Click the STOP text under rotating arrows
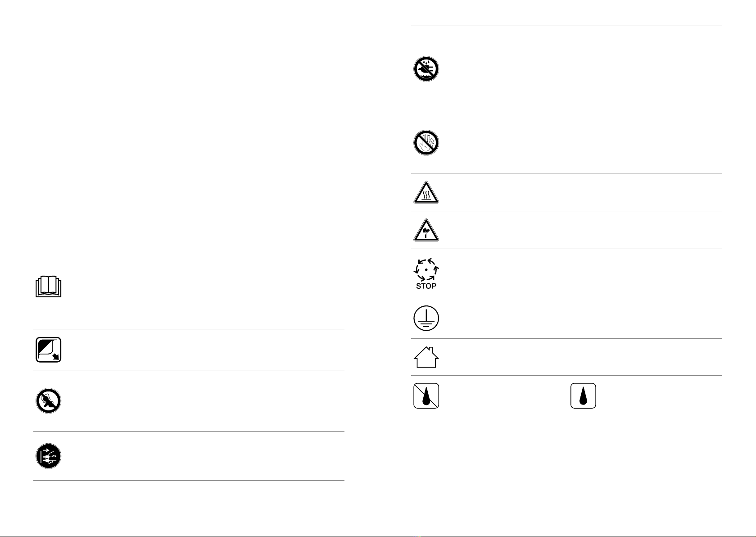Image resolution: width=756 pixels, height=537 pixels. point(426,286)
